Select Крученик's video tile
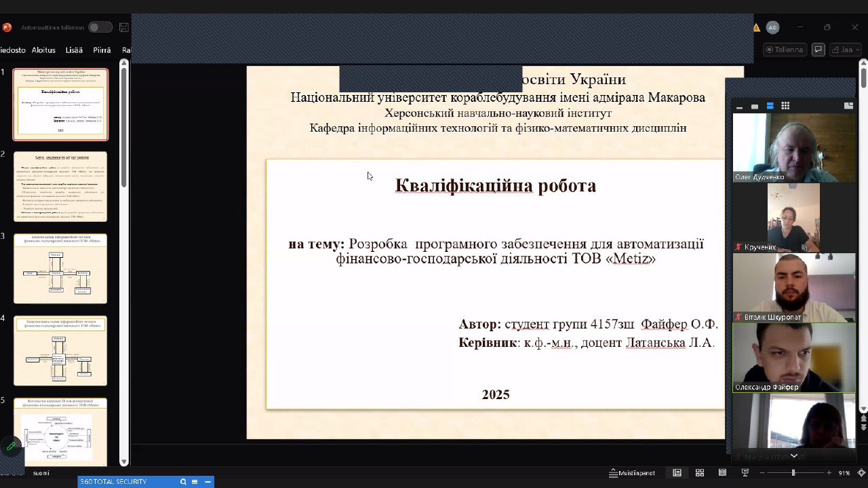868x488 pixels. 794,218
